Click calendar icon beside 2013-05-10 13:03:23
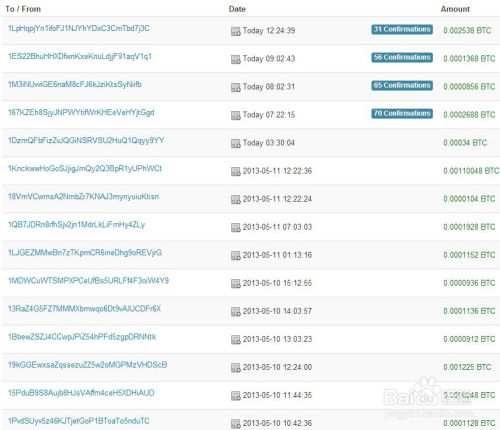500x430 pixels. pyautogui.click(x=236, y=339)
